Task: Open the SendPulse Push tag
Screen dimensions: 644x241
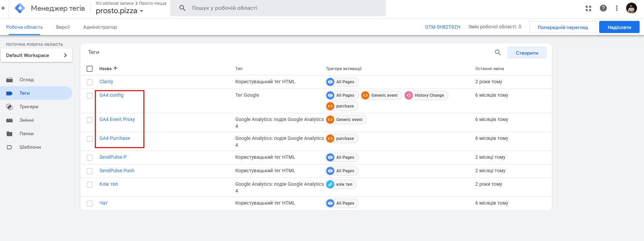Action: [117, 171]
